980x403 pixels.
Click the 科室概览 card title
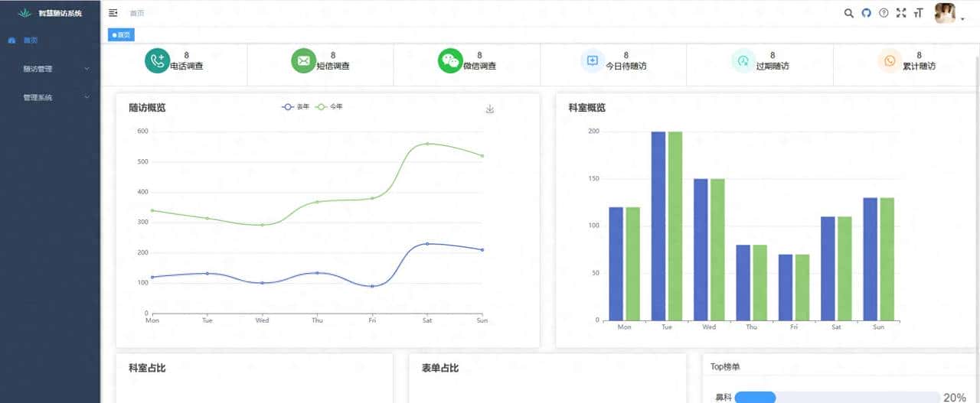point(587,108)
